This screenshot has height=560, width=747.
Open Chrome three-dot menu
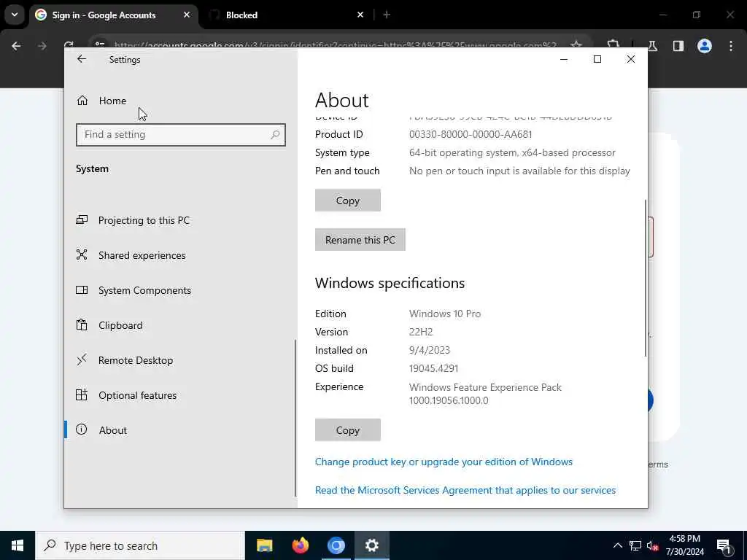(x=731, y=46)
